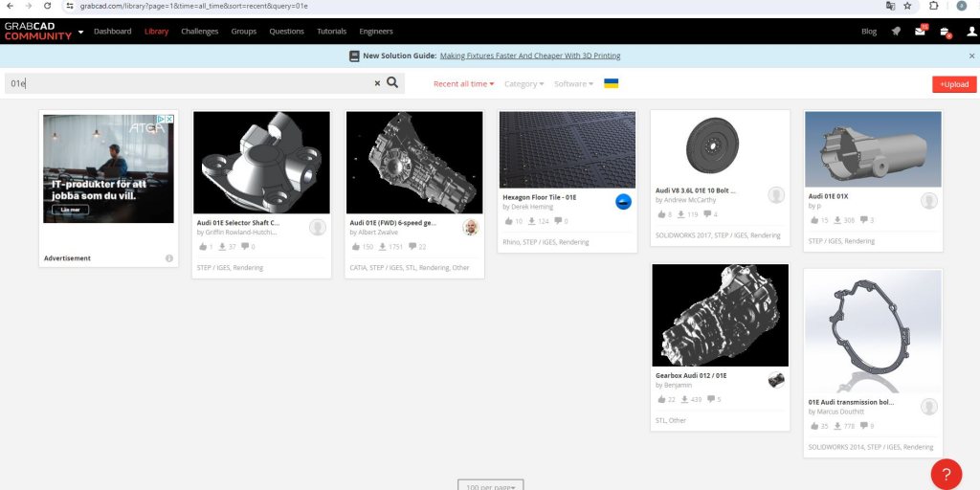
Task: Download icon on Audi 01E Selector Shaft card
Action: (x=222, y=247)
